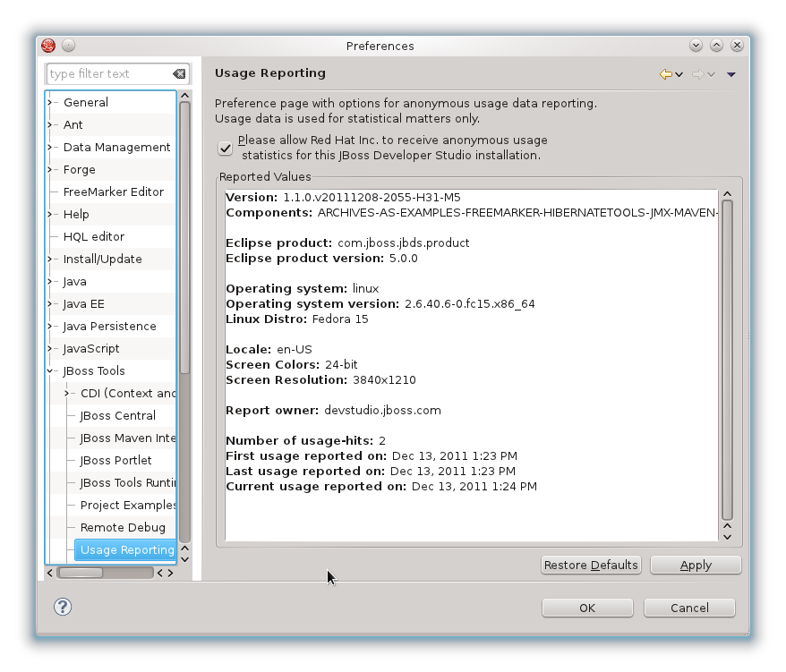Open JBoss Central preference page
786x672 pixels.
click(118, 416)
